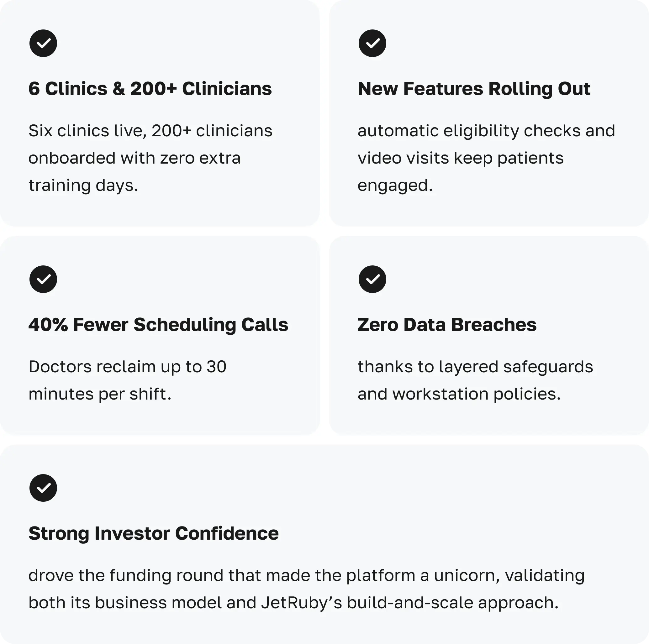Click the 'Six clinics live, 200+ clinicians' description
This screenshot has height=644, width=649.
150,131
